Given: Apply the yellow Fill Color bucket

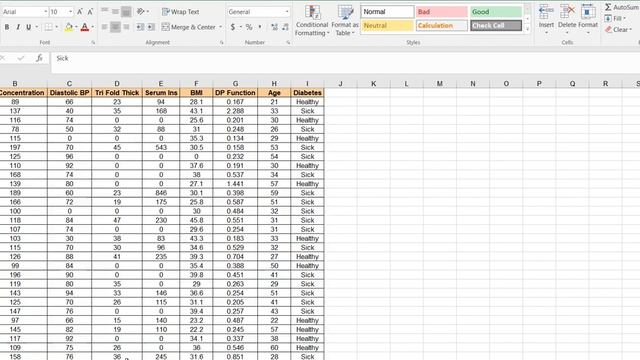Looking at the screenshot, I should 69,27.
